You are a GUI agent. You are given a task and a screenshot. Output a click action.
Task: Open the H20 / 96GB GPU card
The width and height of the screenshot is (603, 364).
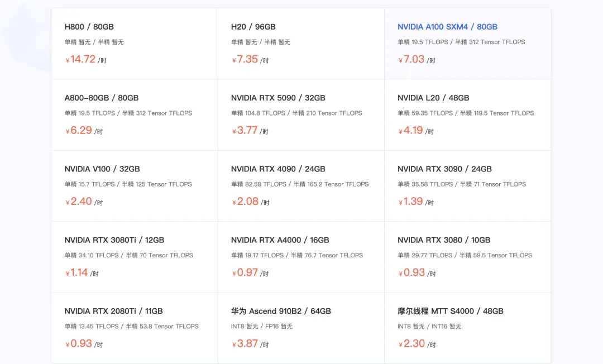301,44
